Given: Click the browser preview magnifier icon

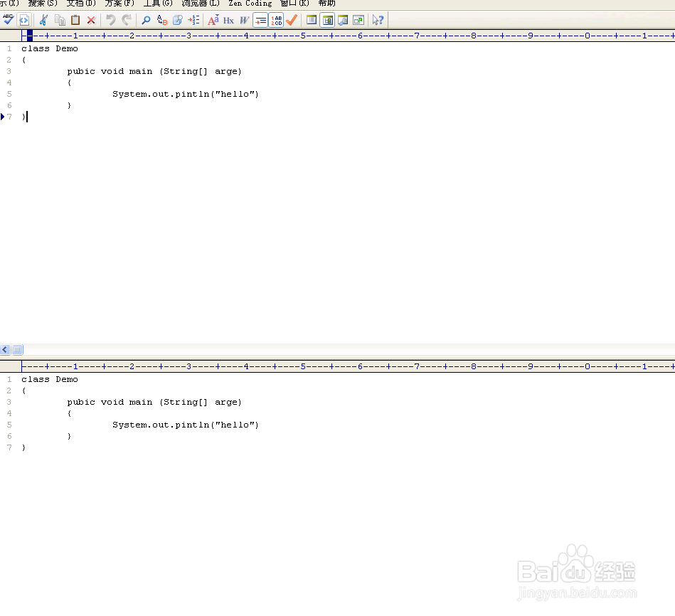Looking at the screenshot, I should 343,20.
